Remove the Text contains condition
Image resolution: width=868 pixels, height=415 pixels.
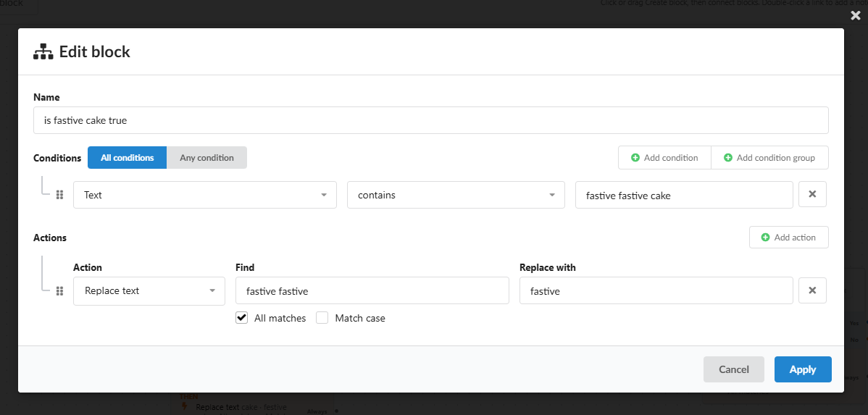[x=813, y=194]
